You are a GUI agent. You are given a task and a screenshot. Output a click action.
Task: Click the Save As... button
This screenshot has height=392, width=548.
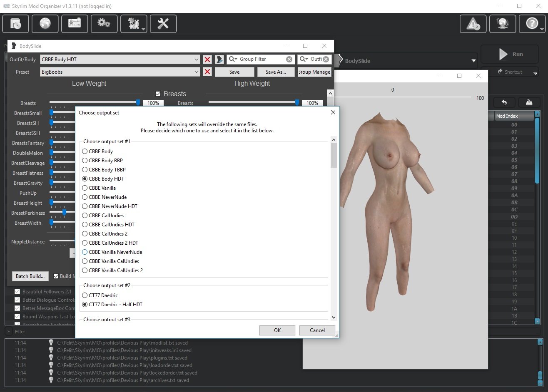pos(276,72)
